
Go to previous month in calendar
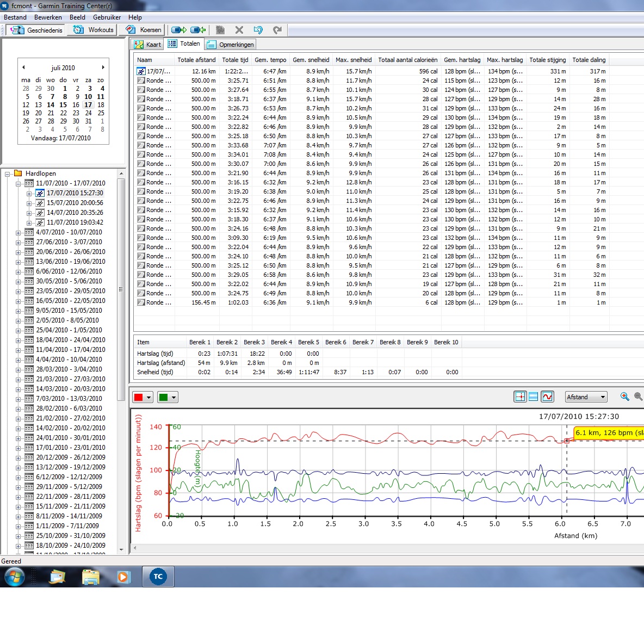pyautogui.click(x=23, y=67)
